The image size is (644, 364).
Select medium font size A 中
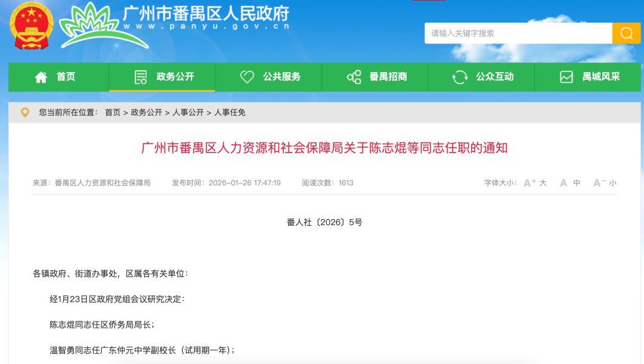(569, 183)
